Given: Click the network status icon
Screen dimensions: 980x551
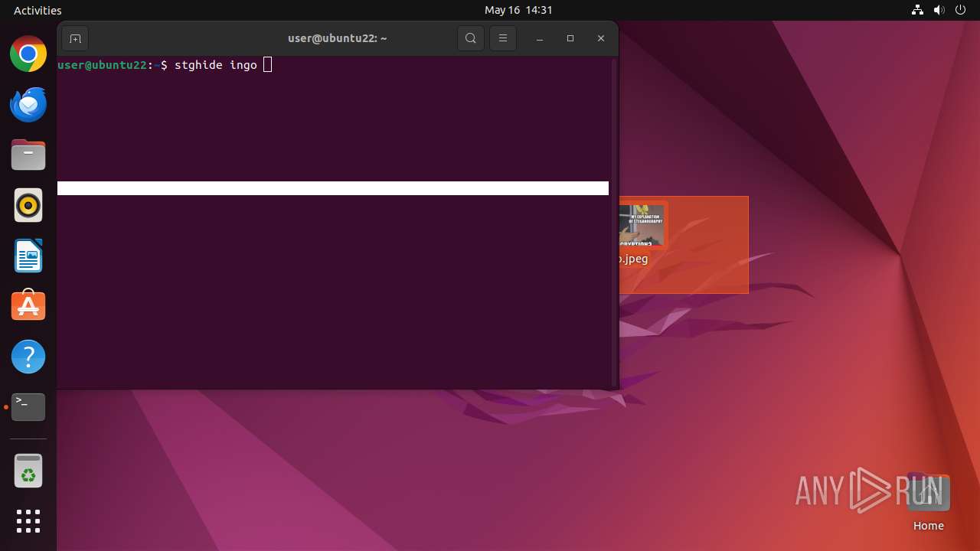Looking at the screenshot, I should 917,10.
